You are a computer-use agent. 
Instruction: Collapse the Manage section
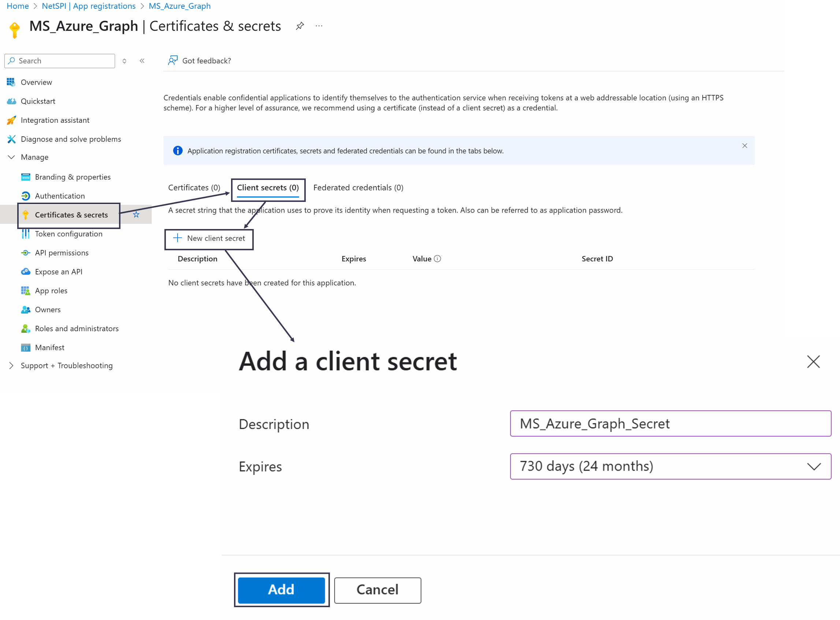click(11, 157)
